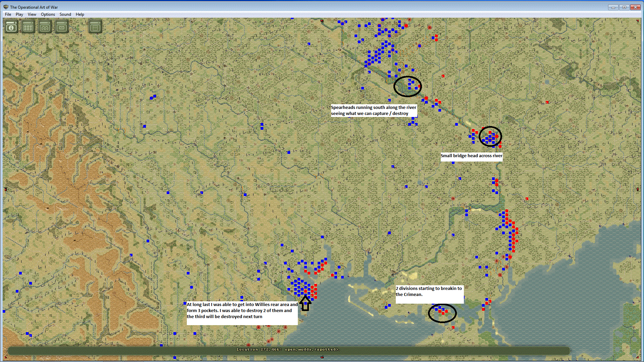Open the File menu
This screenshot has height=362, width=644.
coord(8,14)
